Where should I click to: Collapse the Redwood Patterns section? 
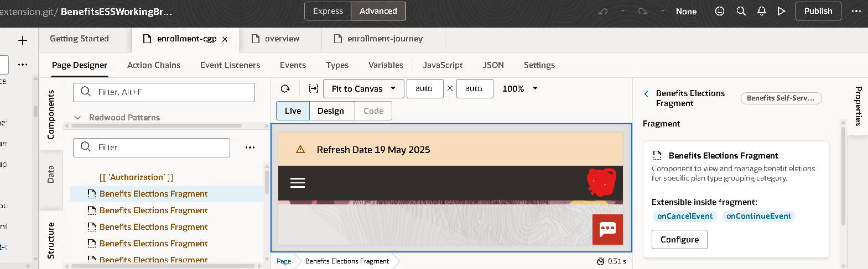click(77, 118)
